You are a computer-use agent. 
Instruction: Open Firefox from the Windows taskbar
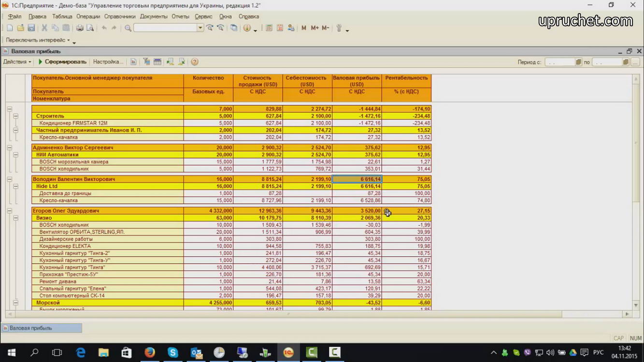click(x=149, y=353)
